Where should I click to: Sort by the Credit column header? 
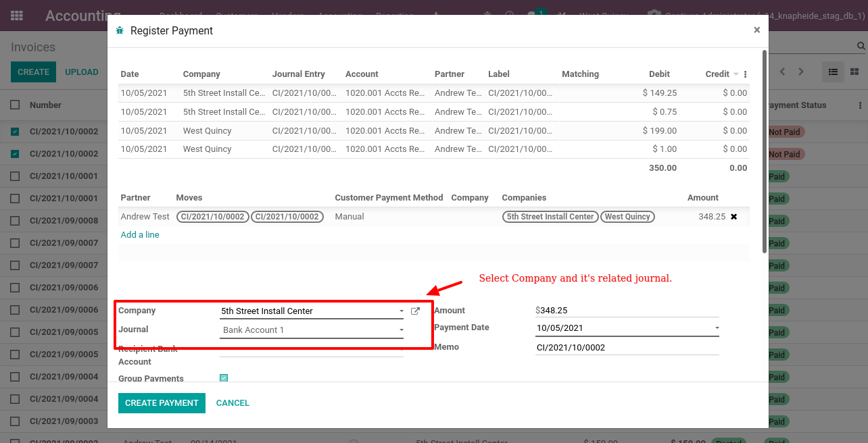click(717, 74)
